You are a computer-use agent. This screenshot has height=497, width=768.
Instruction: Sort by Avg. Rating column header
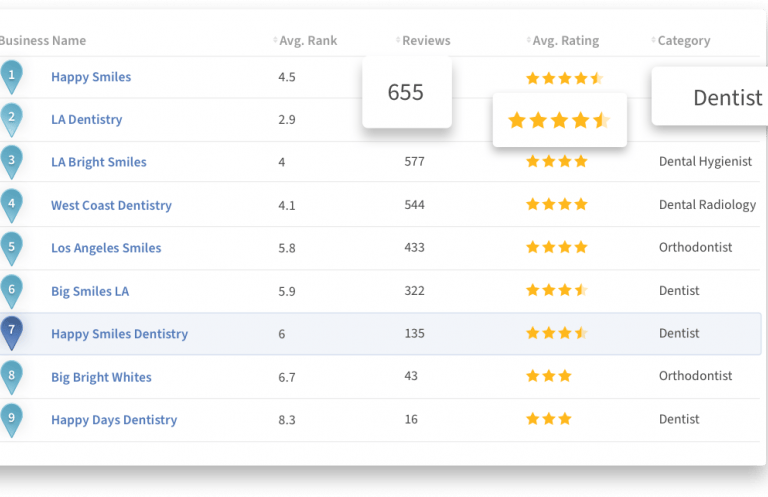(x=564, y=41)
